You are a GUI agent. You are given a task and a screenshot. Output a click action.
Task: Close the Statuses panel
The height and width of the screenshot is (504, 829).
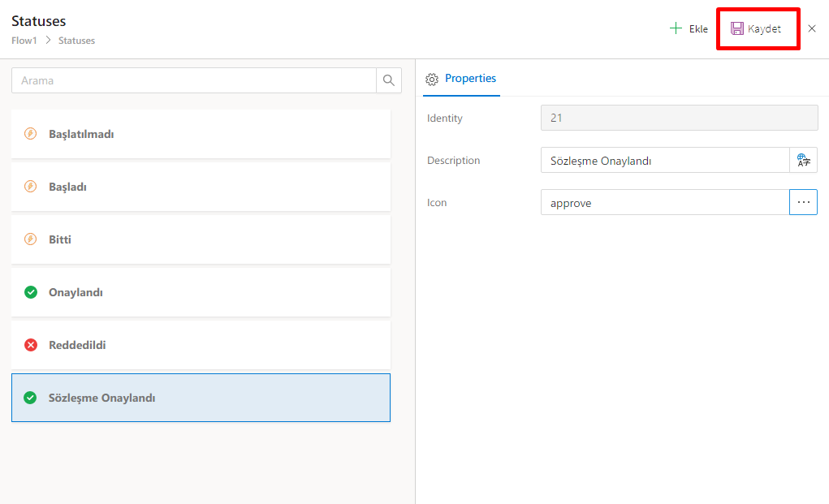(812, 29)
